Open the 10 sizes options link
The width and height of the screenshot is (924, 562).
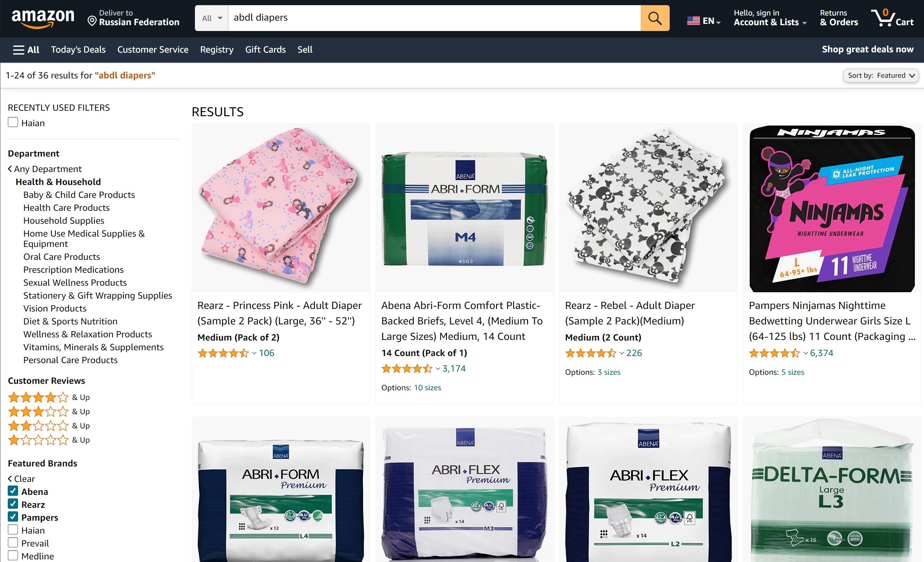click(x=428, y=388)
